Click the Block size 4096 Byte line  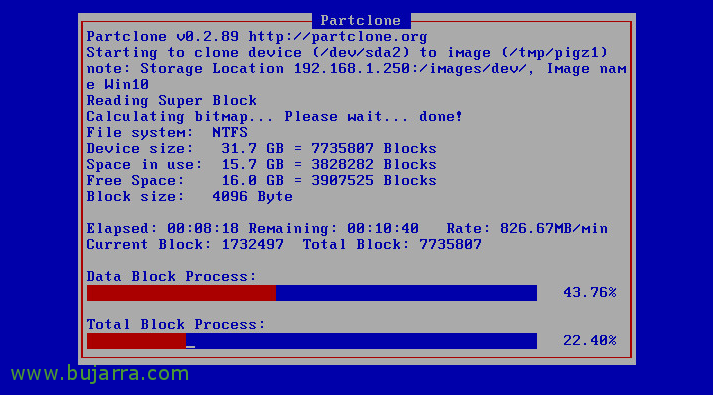coord(190,196)
